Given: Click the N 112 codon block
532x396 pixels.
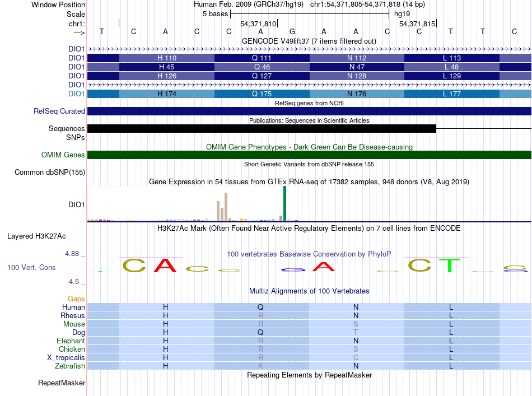Looking at the screenshot, I should point(357,58).
